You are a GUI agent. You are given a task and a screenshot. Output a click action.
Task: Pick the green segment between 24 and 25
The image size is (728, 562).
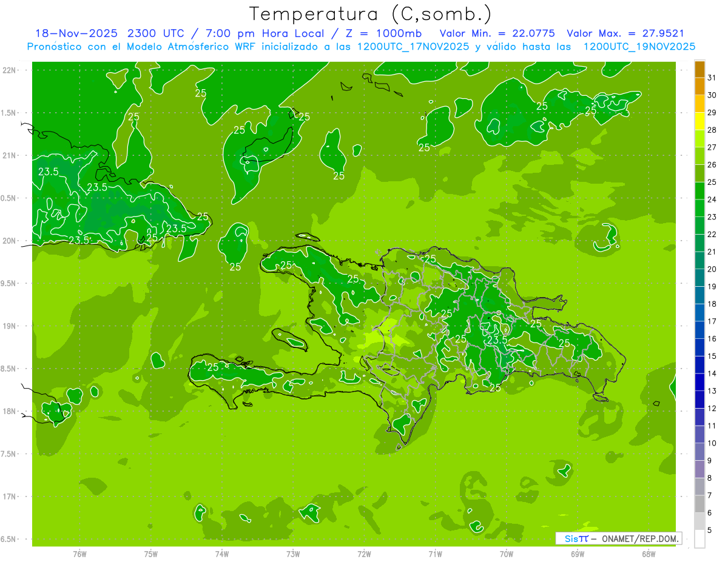[x=699, y=190]
